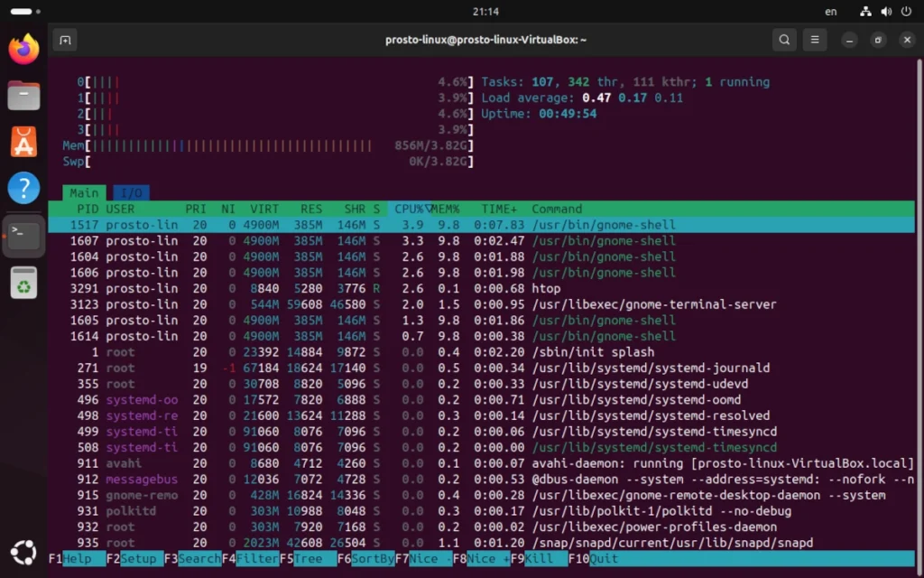
Task: Click F2 Setup in htop footer
Action: tap(135, 558)
